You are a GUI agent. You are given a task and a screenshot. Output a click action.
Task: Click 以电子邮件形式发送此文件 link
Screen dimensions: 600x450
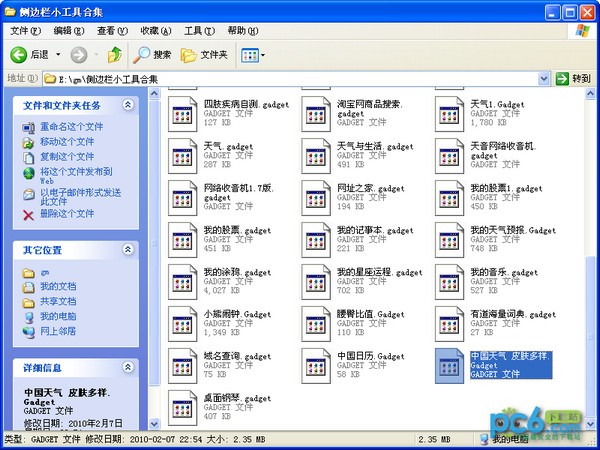click(x=80, y=196)
